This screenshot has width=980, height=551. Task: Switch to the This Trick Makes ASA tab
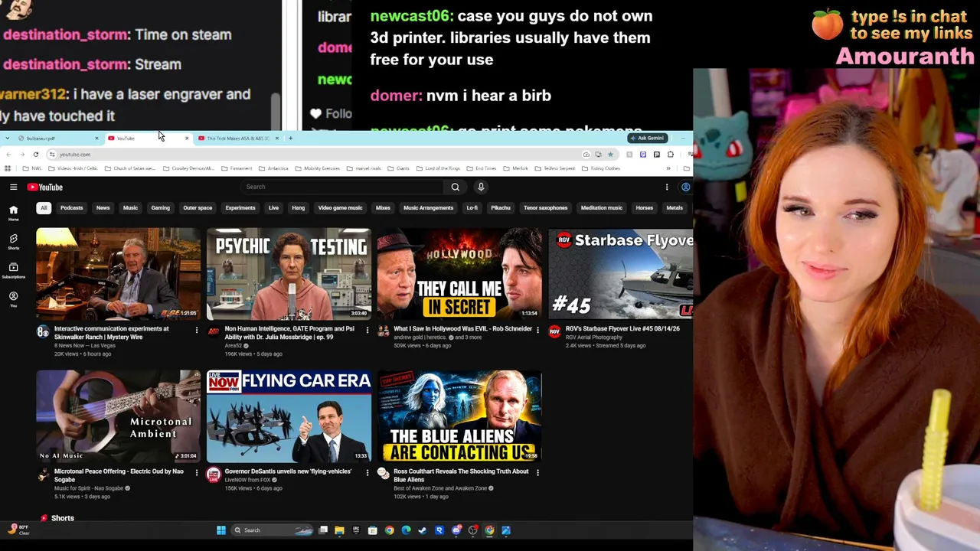(237, 139)
